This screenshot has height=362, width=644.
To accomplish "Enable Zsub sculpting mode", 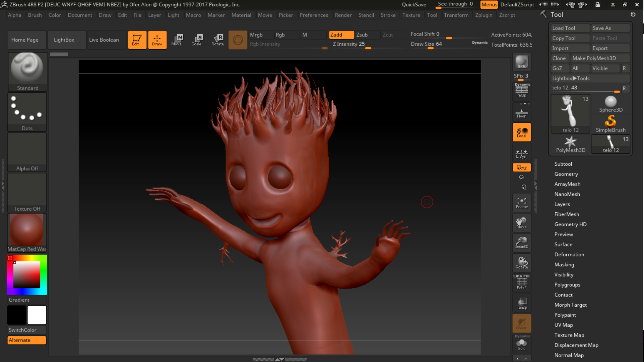I will [367, 35].
